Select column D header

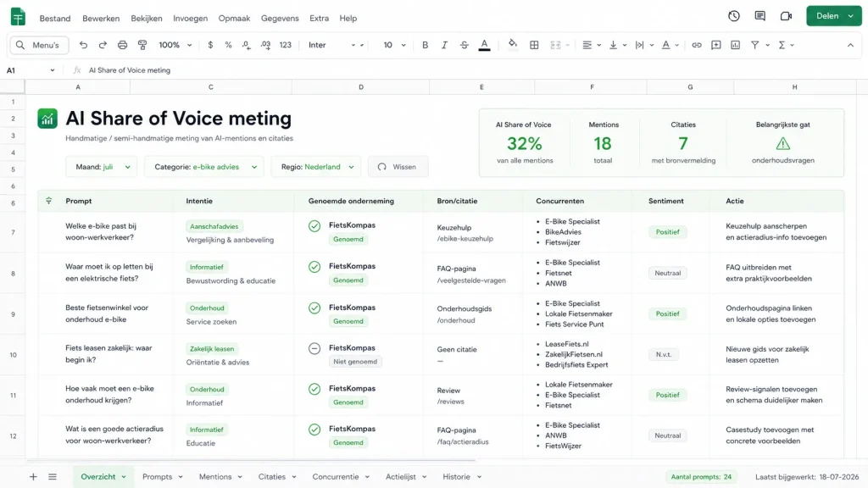[x=361, y=87]
